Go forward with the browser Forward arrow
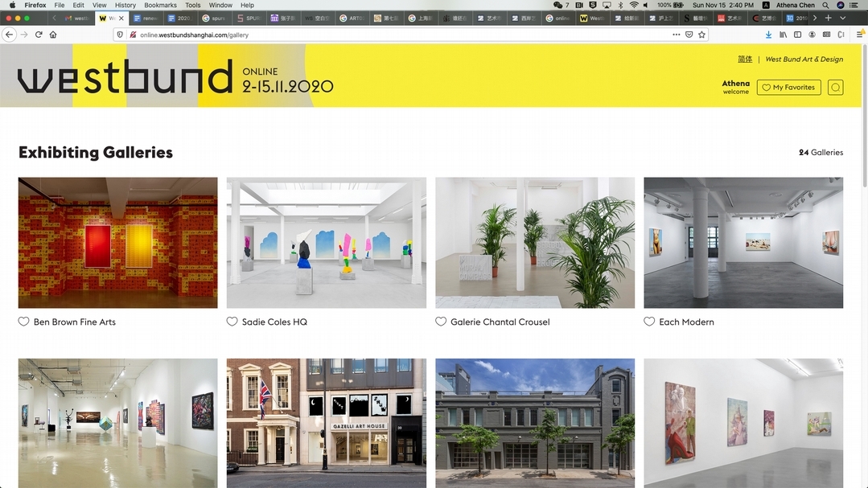The height and width of the screenshot is (488, 868). 24,35
